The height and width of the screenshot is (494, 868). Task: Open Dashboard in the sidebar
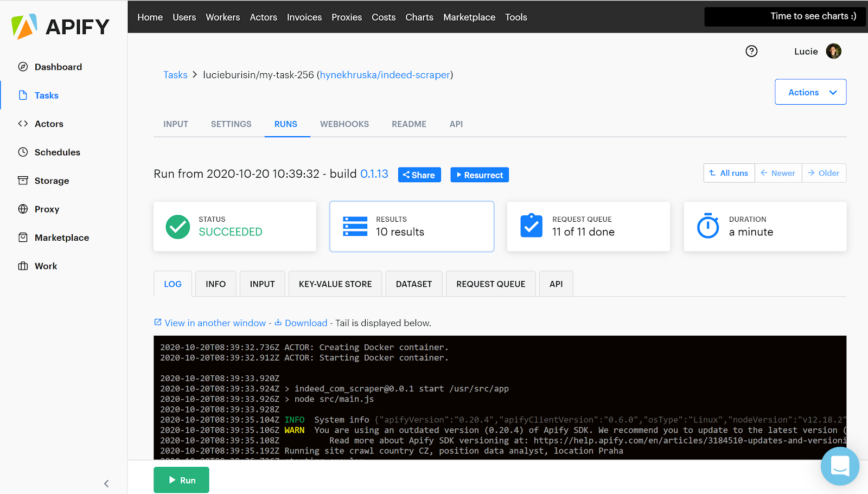(x=59, y=67)
